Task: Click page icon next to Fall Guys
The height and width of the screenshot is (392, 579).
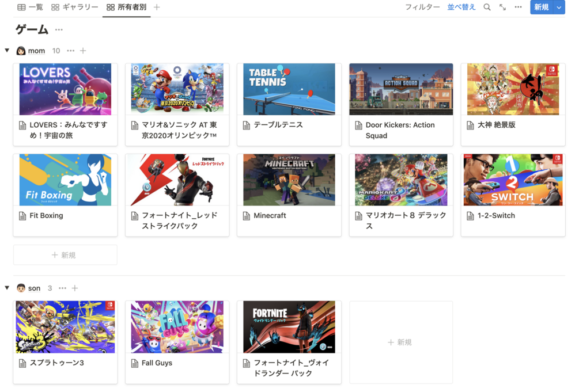Action: click(135, 363)
